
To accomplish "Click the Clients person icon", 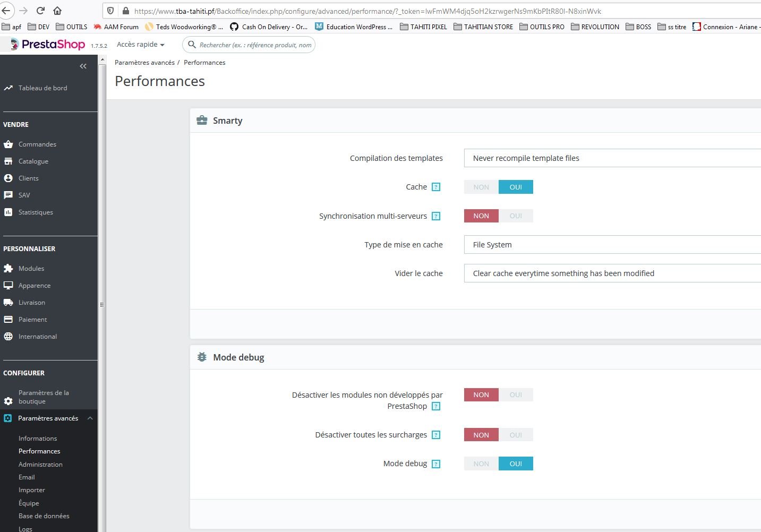I will click(x=8, y=178).
